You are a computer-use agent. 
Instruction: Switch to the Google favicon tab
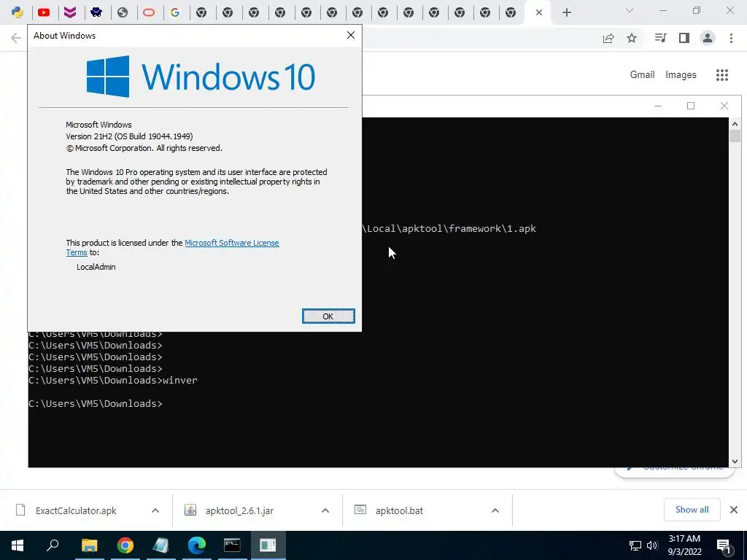[175, 12]
